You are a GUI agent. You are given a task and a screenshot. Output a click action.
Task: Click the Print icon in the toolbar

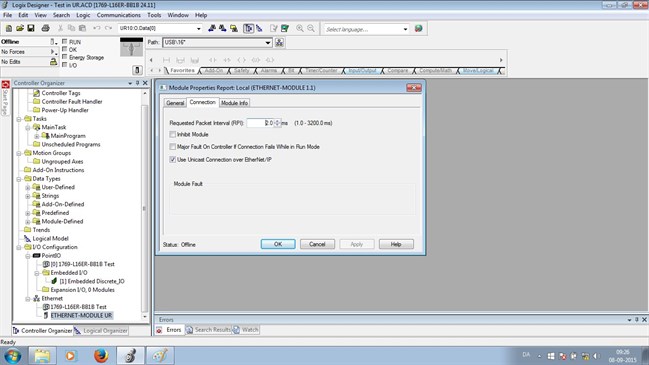click(46, 28)
